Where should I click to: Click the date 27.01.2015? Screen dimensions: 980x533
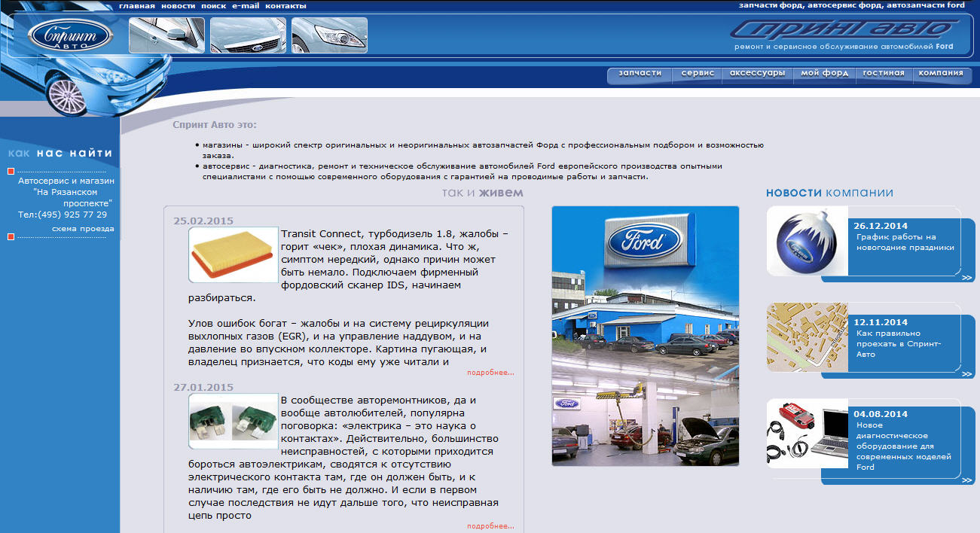tap(203, 387)
